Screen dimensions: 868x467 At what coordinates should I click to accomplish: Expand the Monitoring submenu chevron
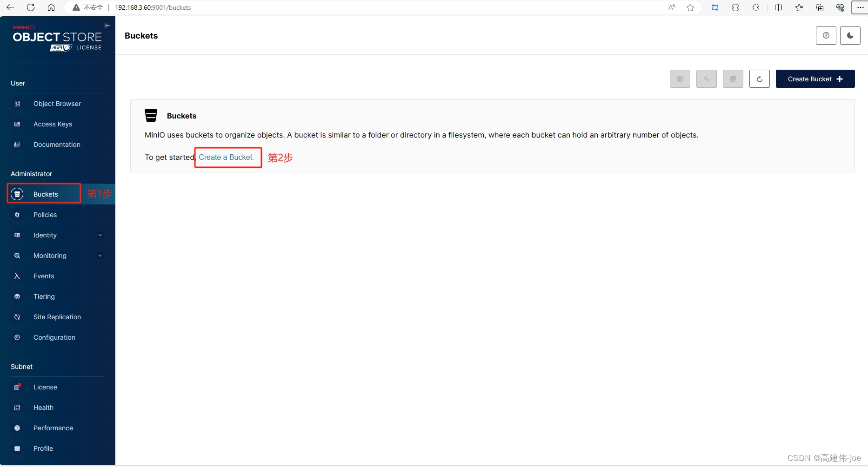[100, 256]
